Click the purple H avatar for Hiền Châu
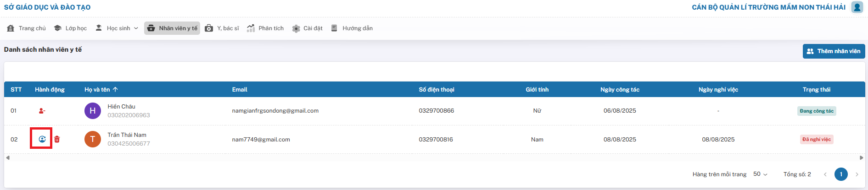The image size is (868, 190). [92, 111]
